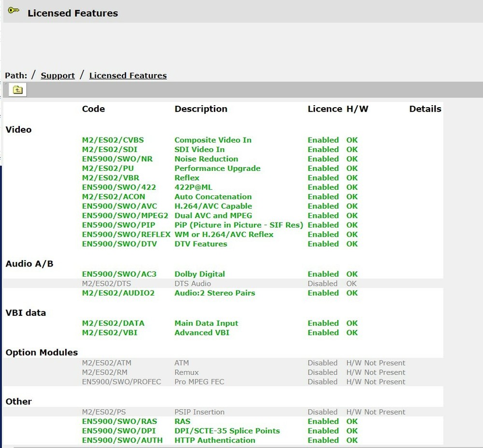This screenshot has width=483, height=448.
Task: Select the Noise Reduction description
Action: 206,159
